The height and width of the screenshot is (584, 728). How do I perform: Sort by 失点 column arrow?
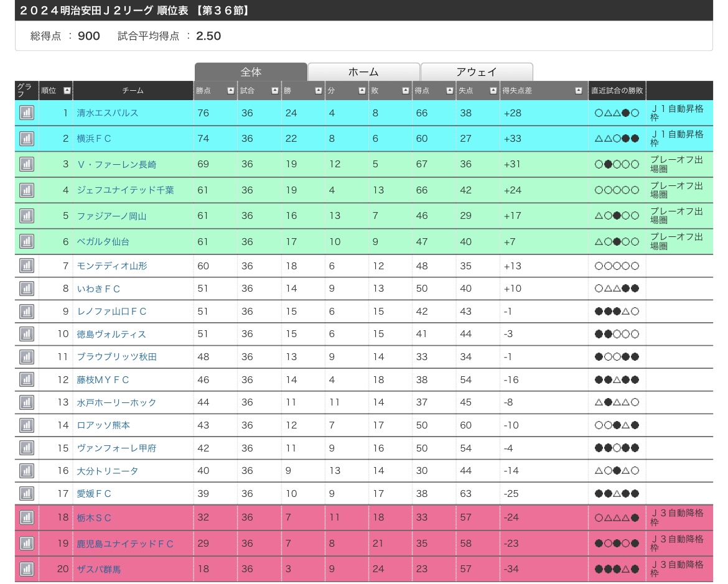493,91
